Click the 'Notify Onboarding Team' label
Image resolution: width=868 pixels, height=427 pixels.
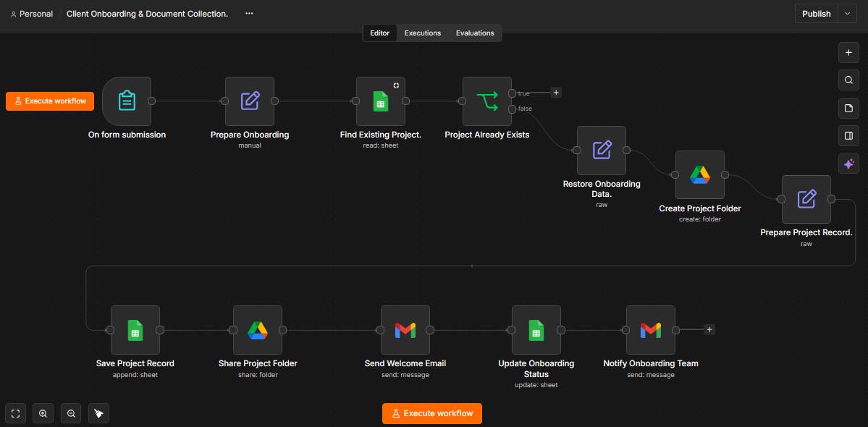[x=651, y=363]
